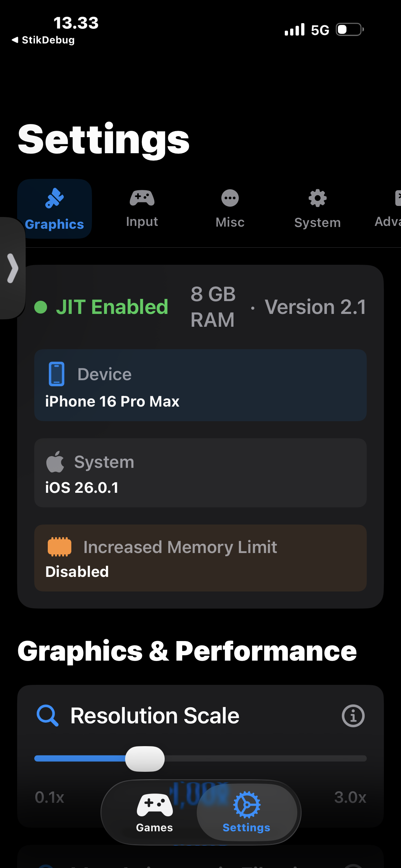Open the System settings tab
401x868 pixels.
tap(317, 209)
